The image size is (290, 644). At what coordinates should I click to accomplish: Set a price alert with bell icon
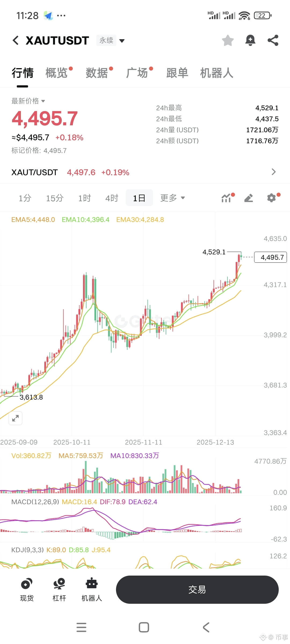pyautogui.click(x=250, y=41)
